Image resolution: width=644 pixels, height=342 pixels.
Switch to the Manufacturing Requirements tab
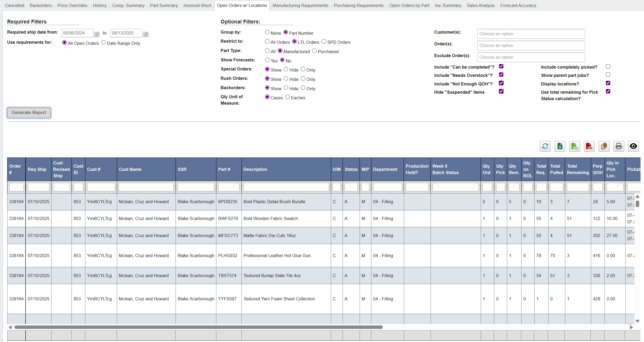[x=300, y=5]
